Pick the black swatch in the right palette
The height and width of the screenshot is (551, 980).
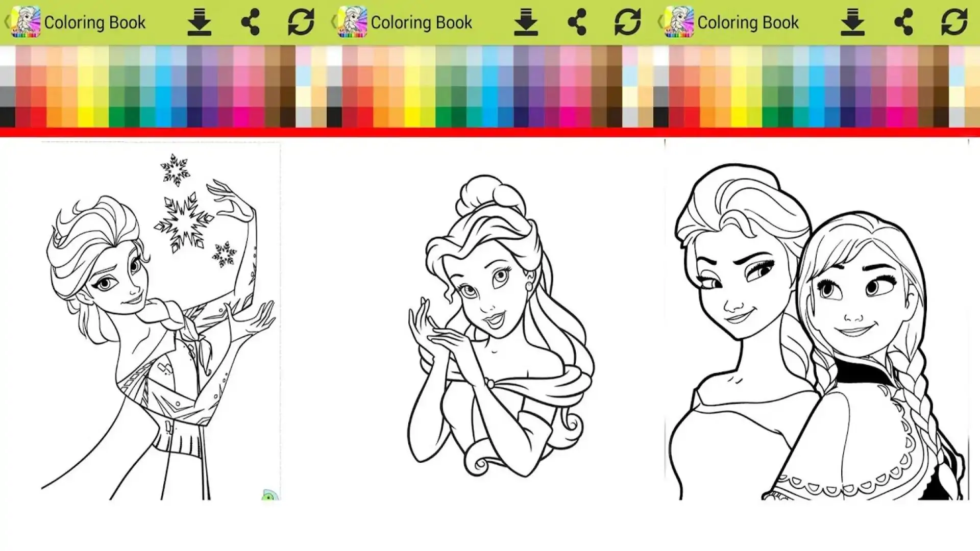click(661, 117)
